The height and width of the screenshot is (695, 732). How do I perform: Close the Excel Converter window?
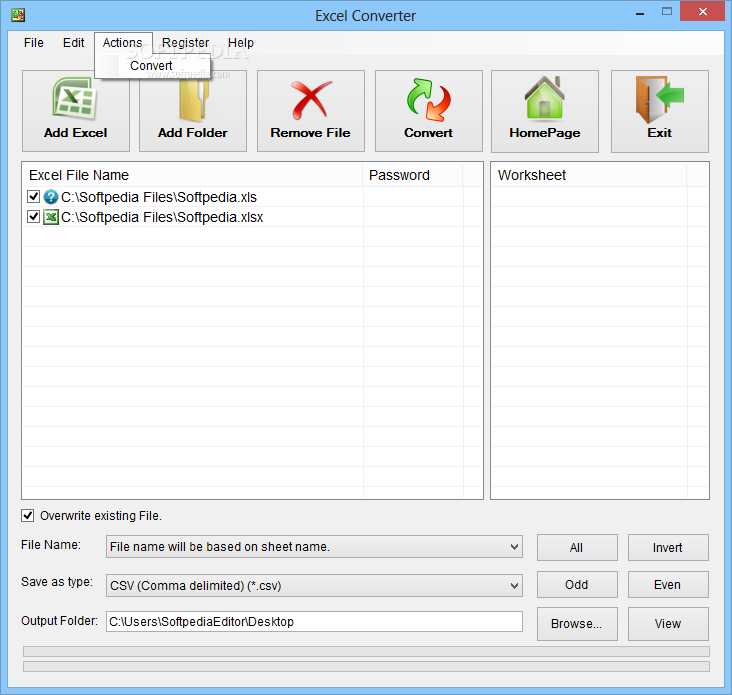(x=703, y=12)
